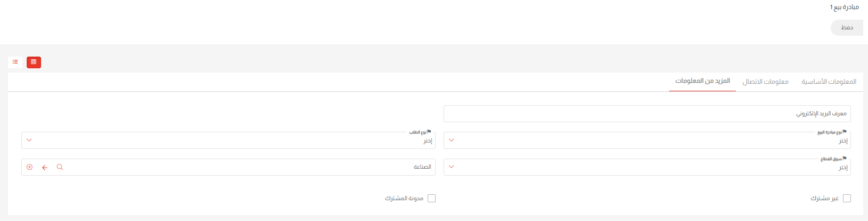Click add plus icon in الصناعة field
The width and height of the screenshot is (868, 221).
click(30, 167)
